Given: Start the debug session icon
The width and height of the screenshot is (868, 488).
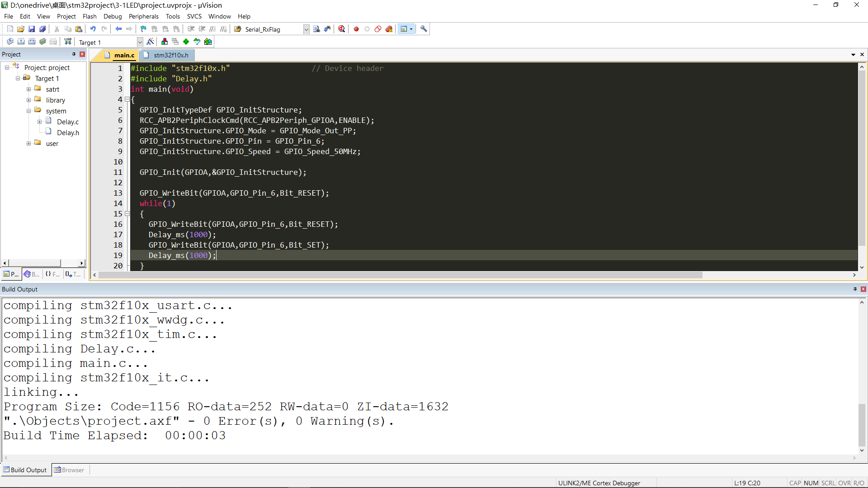Looking at the screenshot, I should [x=342, y=29].
